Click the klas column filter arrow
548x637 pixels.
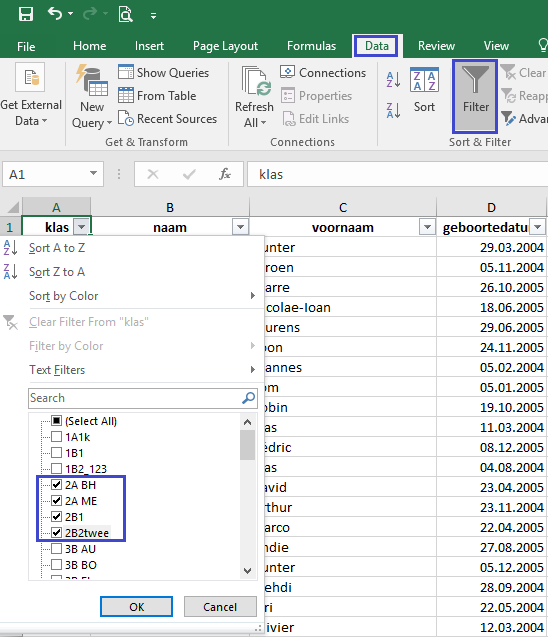click(x=82, y=227)
